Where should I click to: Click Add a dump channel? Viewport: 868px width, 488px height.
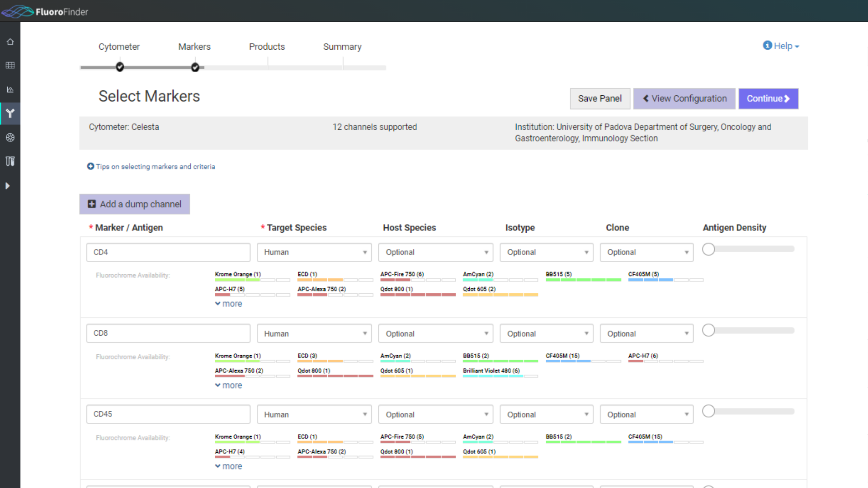pos(134,204)
